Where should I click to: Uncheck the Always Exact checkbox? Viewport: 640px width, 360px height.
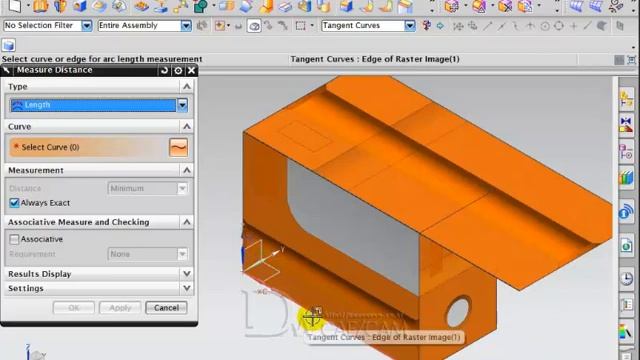(14, 203)
